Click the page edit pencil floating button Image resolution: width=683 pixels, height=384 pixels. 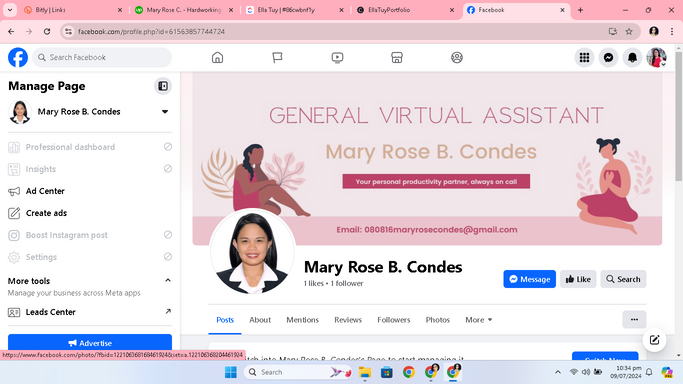tap(654, 340)
